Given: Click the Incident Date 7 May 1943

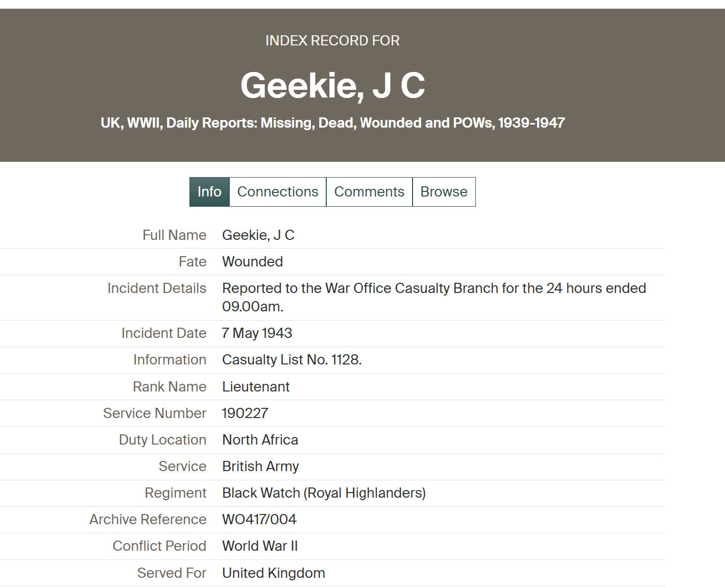Looking at the screenshot, I should pos(257,333).
